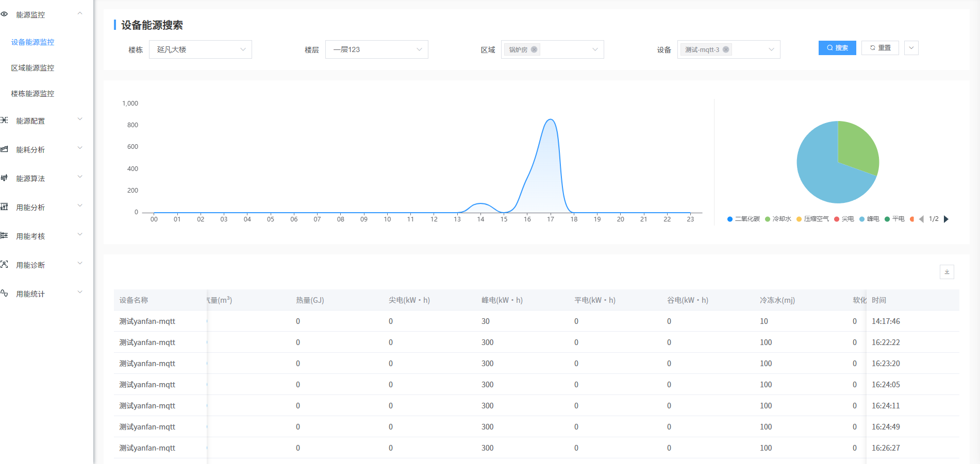Image resolution: width=980 pixels, height=464 pixels.
Task: Click 峰电 value 30 in first row
Action: tap(486, 321)
